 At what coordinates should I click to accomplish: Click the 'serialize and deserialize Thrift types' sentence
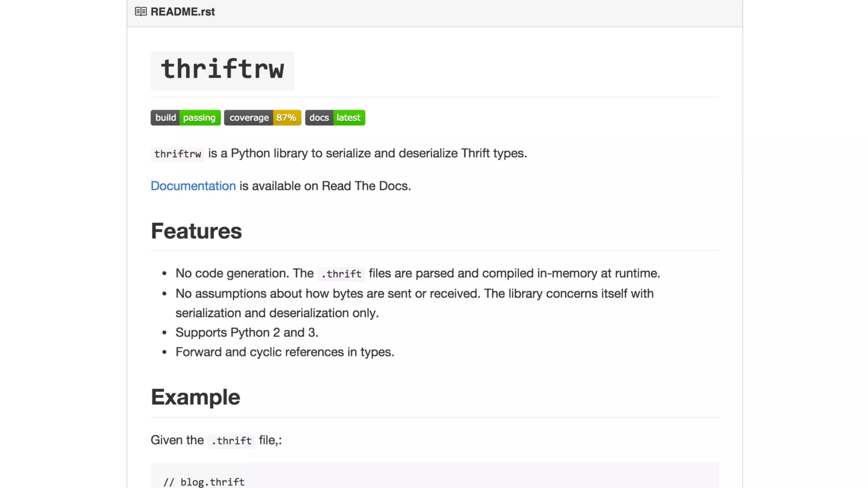click(x=426, y=153)
